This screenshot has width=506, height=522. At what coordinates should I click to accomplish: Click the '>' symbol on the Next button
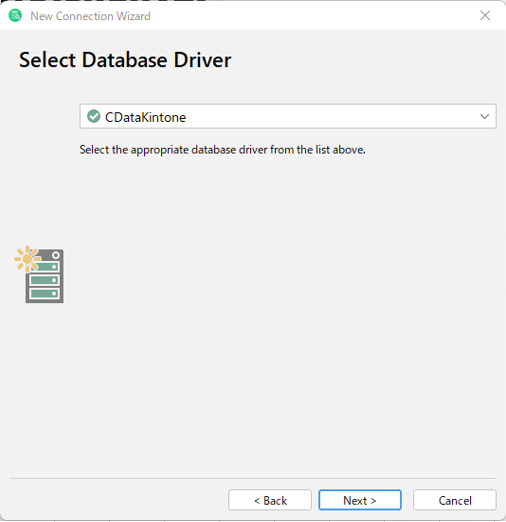373,501
